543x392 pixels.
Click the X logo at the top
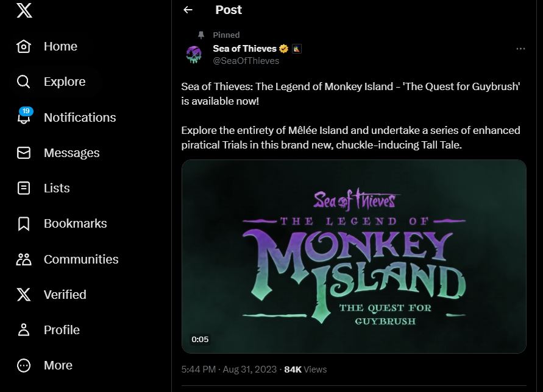23,10
